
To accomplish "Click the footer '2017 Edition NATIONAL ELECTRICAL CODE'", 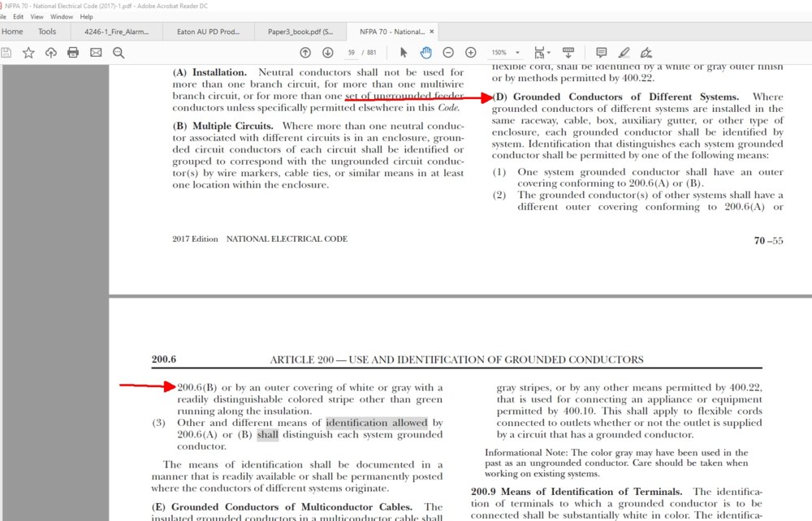I will click(260, 239).
